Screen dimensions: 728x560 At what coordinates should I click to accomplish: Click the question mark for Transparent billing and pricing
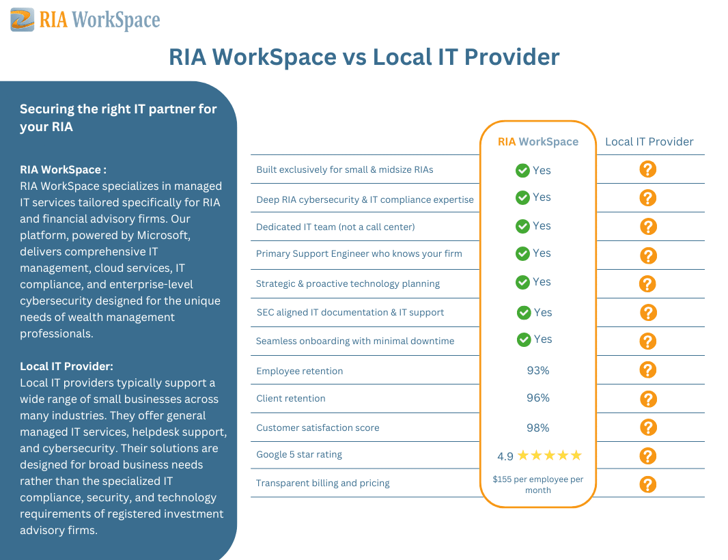click(x=647, y=484)
